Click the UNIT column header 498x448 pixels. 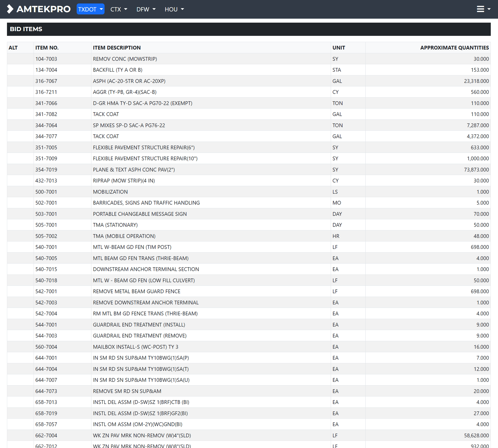pyautogui.click(x=339, y=48)
